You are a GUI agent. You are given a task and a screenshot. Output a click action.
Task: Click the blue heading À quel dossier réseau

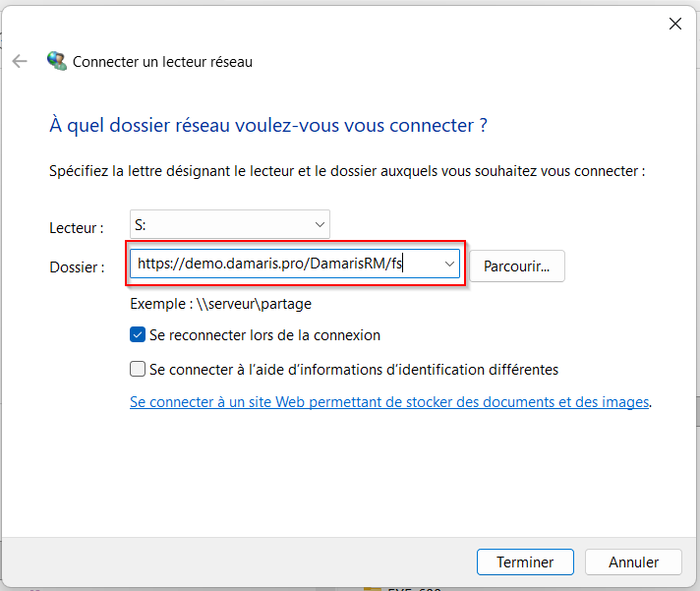(268, 126)
